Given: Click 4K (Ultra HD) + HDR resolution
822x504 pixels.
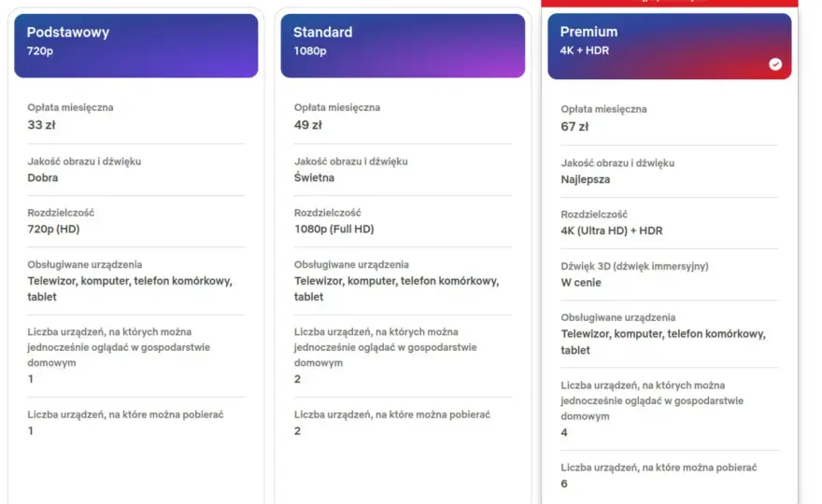Looking at the screenshot, I should point(611,231).
